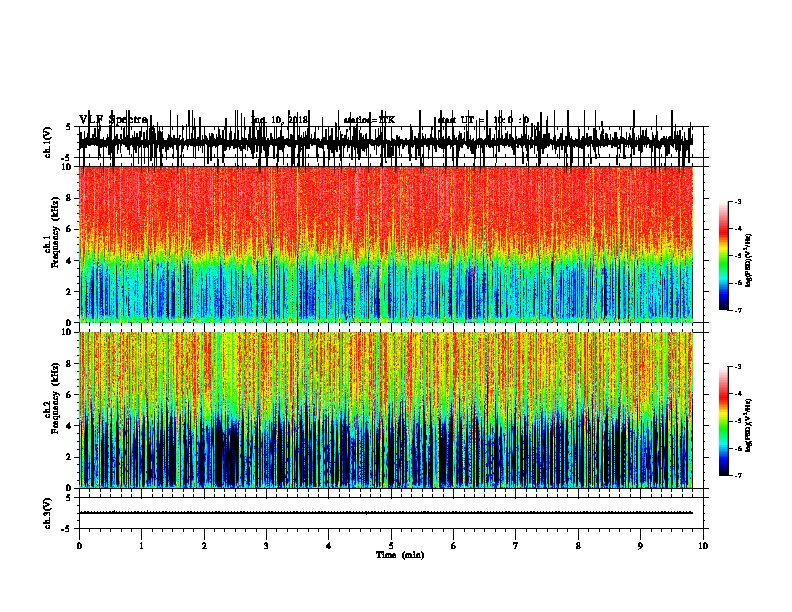Click the "0" tick on the time axis
Image resolution: width=792 pixels, height=612 pixels.
click(79, 546)
